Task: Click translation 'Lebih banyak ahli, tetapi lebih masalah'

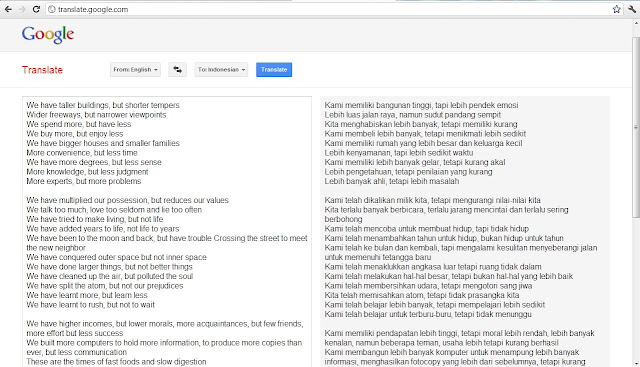Action: pyautogui.click(x=392, y=181)
